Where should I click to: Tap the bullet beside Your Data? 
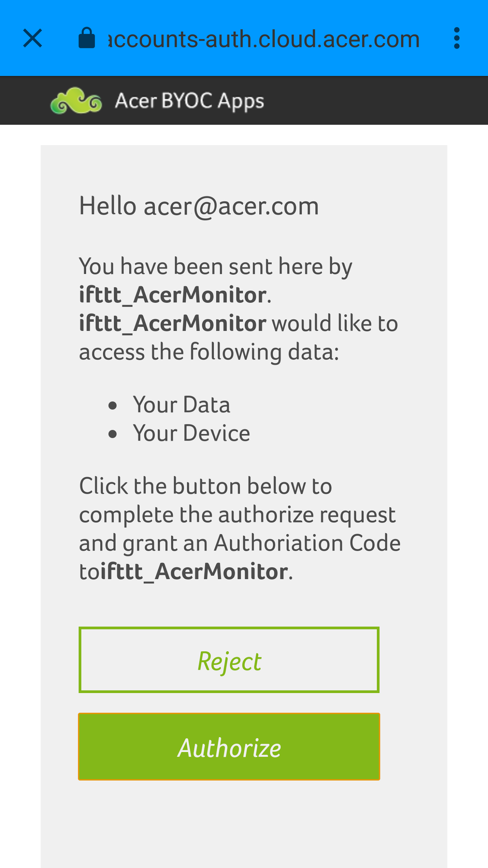coord(112,405)
